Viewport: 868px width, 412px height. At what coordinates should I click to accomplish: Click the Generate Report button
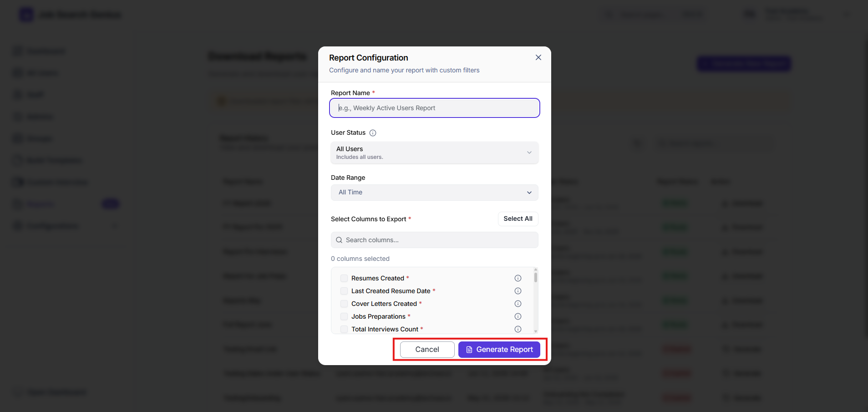pyautogui.click(x=499, y=350)
